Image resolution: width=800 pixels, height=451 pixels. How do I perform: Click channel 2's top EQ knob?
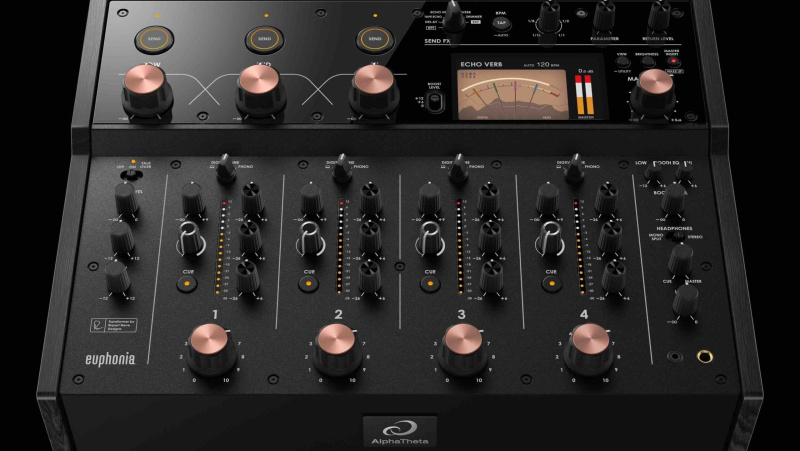pyautogui.click(x=370, y=199)
